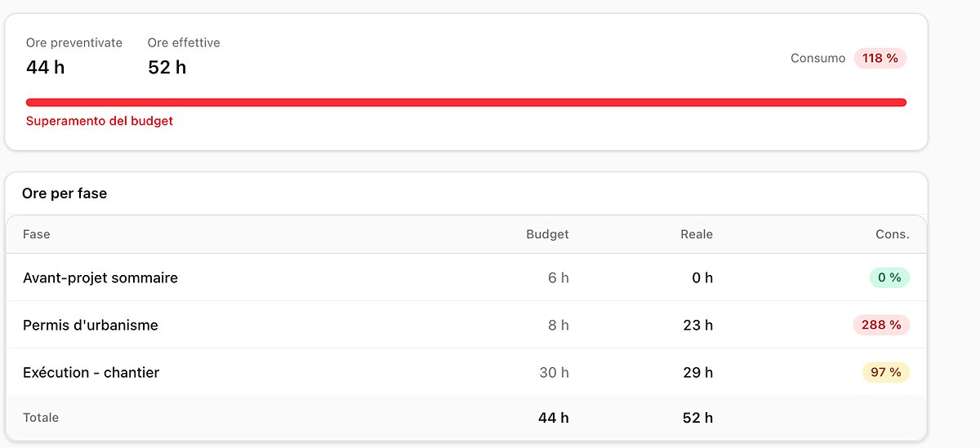
Task: Click the '29 h' actual hours cell
Action: point(698,372)
